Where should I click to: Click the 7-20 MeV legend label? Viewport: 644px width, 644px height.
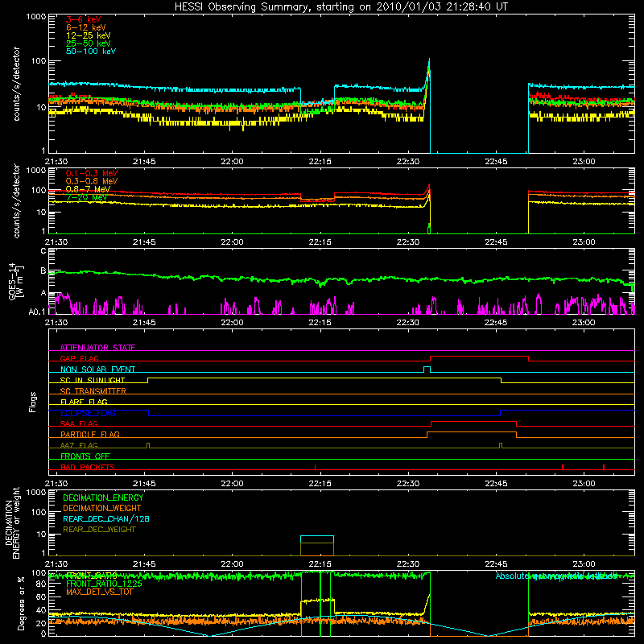click(x=87, y=197)
